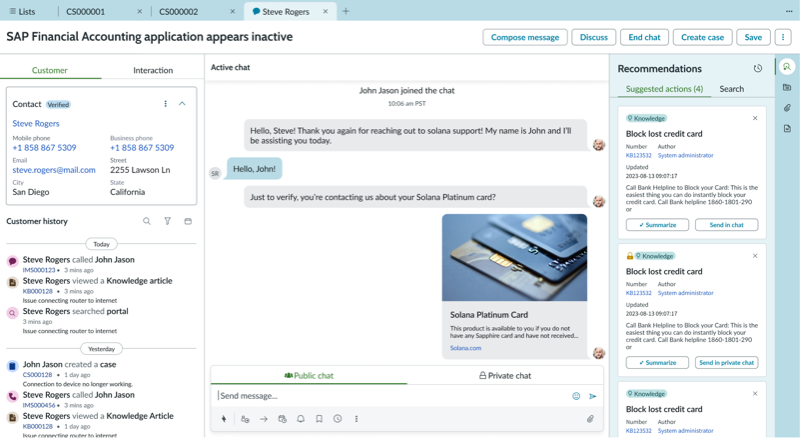Search the Customer history
The width and height of the screenshot is (800, 438).
(x=146, y=221)
